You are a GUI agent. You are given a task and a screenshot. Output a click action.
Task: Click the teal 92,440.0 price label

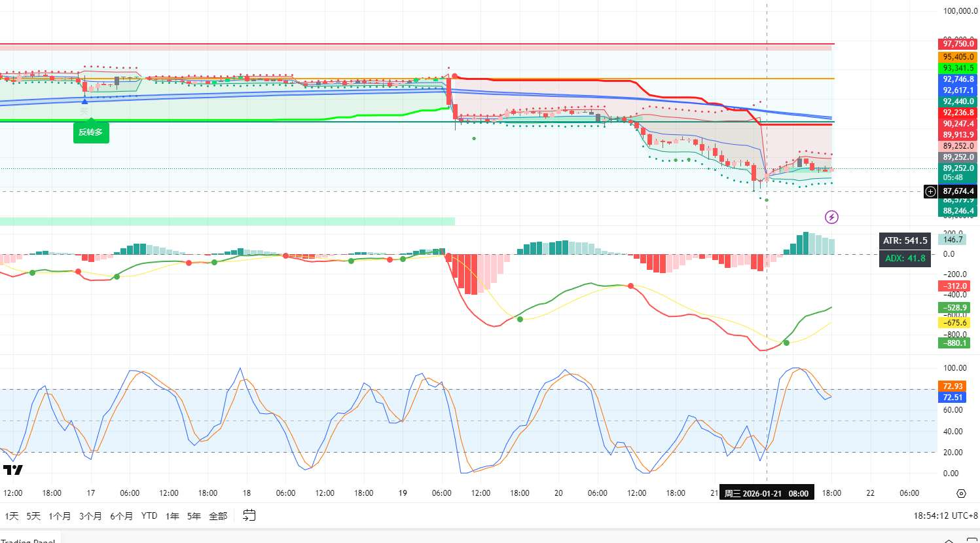958,102
